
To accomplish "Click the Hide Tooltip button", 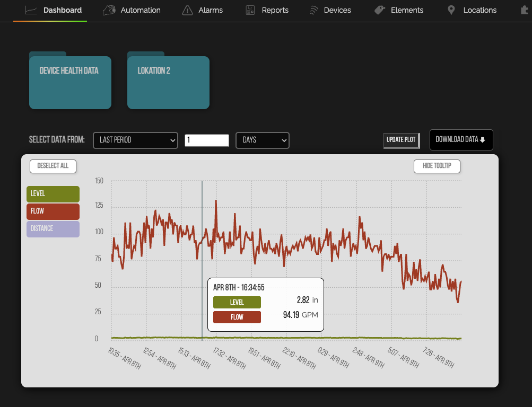I will [437, 166].
